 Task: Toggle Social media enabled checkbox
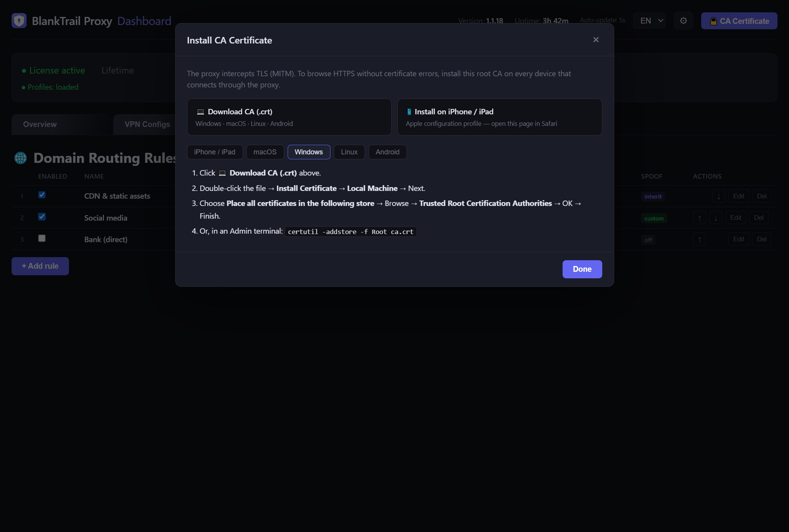point(42,217)
